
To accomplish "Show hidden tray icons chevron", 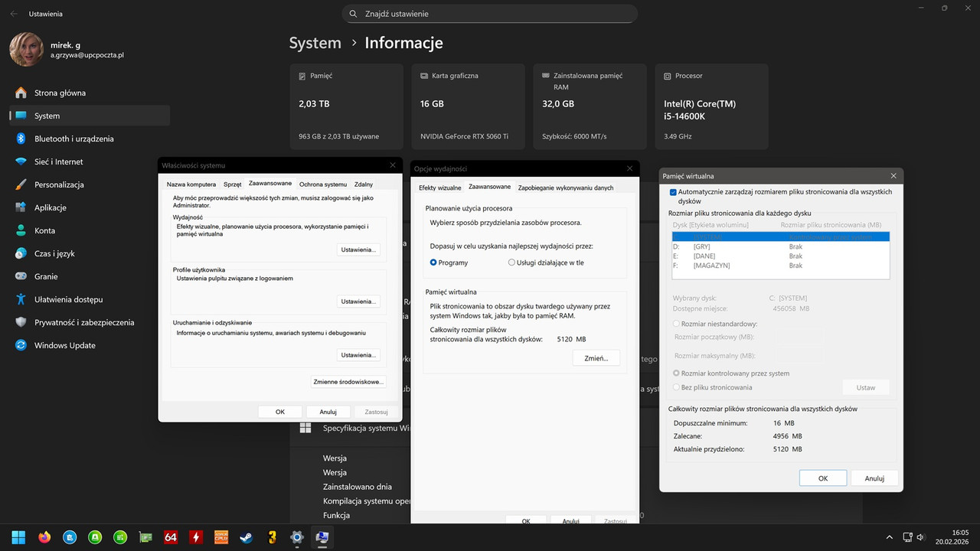I will (x=889, y=537).
